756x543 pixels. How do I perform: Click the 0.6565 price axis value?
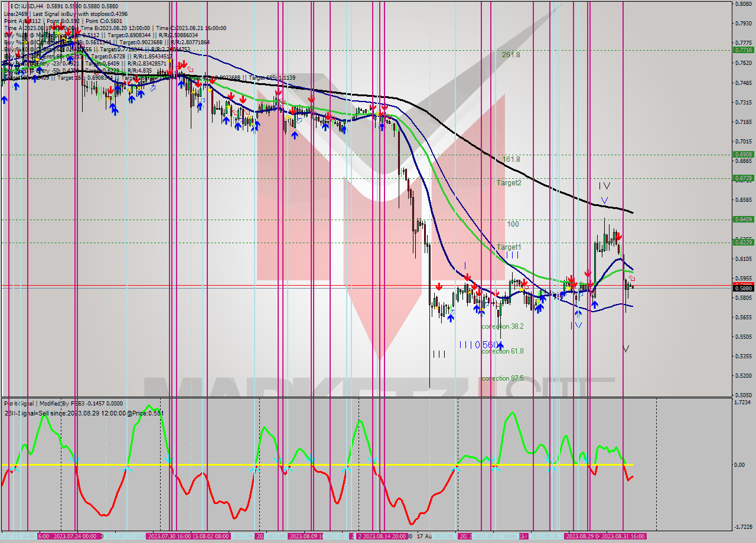pyautogui.click(x=743, y=200)
